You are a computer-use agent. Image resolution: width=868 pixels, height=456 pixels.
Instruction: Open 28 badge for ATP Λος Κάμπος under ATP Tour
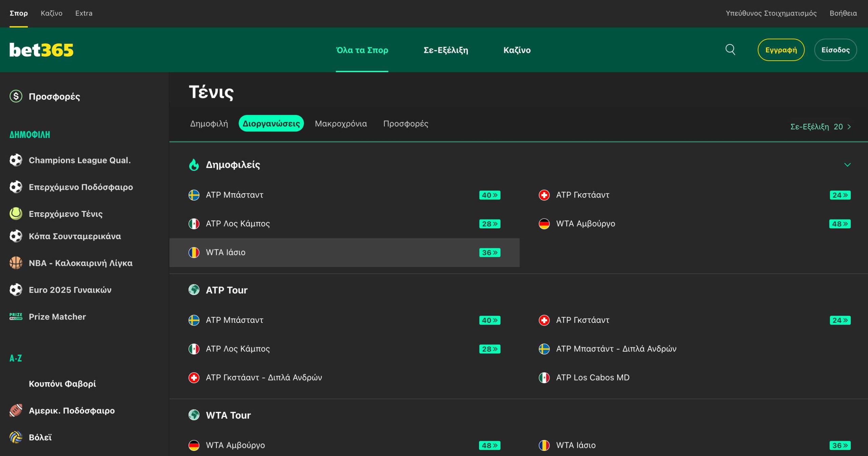(490, 349)
